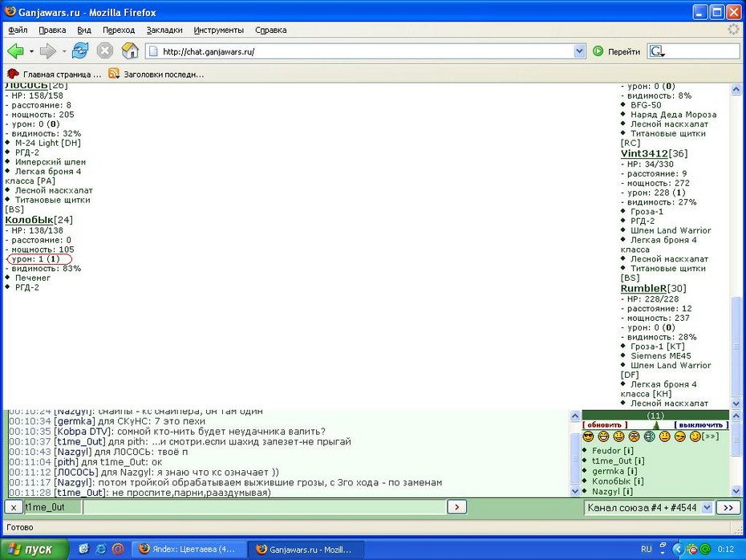The image size is (746, 560).
Task: Click the Stop loading icon
Action: coord(104,51)
